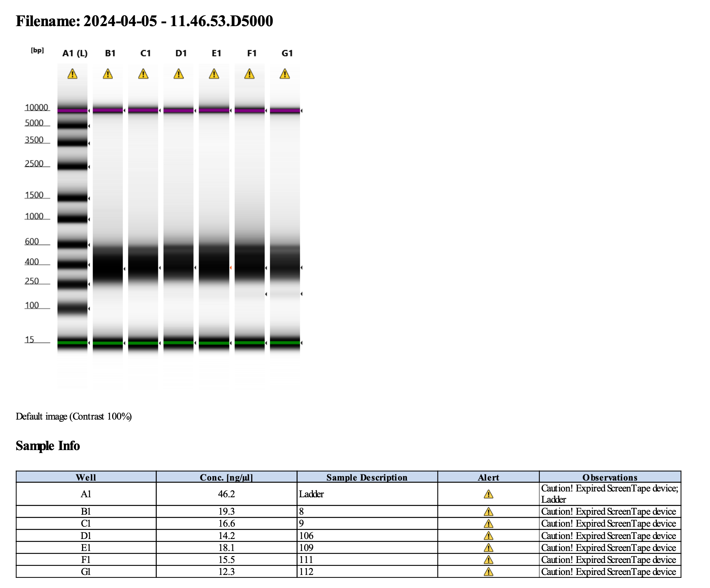Image resolution: width=710 pixels, height=588 pixels.
Task: Click the green lower marker band in lane F1
Action: (249, 343)
